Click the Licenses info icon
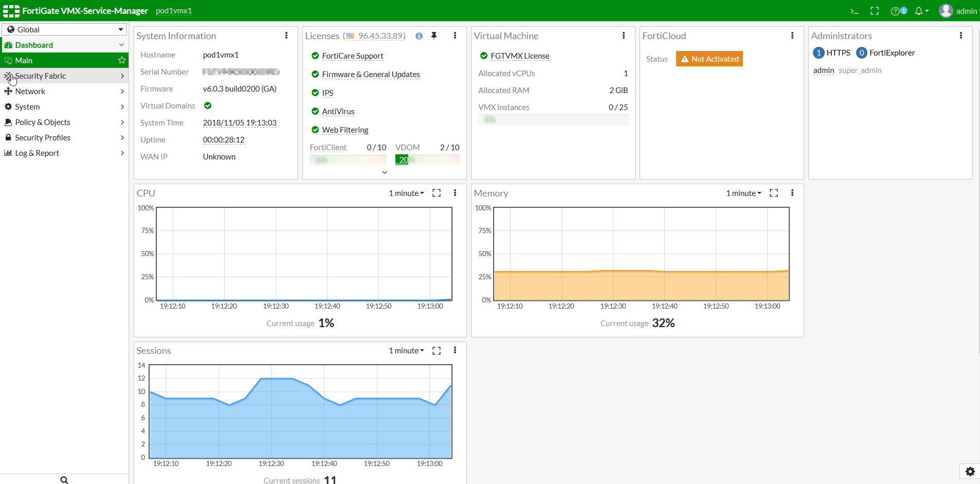The width and height of the screenshot is (980, 484). click(x=419, y=36)
